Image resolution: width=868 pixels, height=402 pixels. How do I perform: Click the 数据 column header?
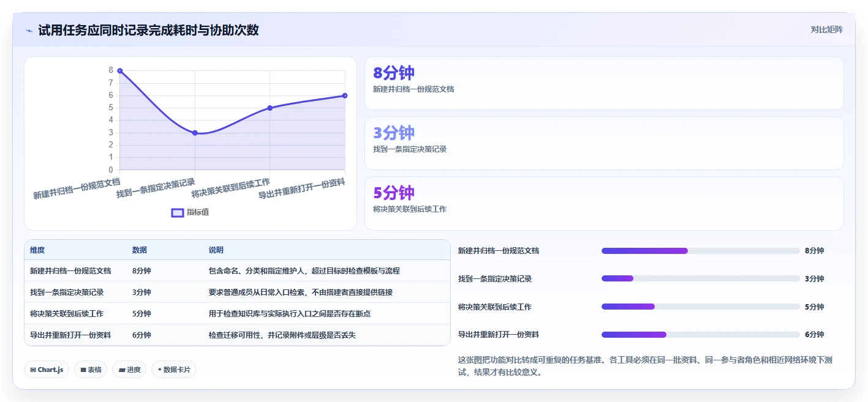pyautogui.click(x=140, y=250)
